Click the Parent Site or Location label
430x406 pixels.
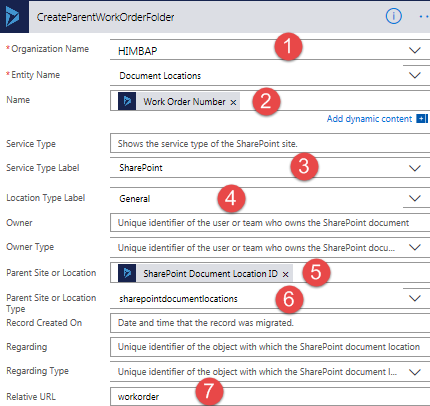51,273
